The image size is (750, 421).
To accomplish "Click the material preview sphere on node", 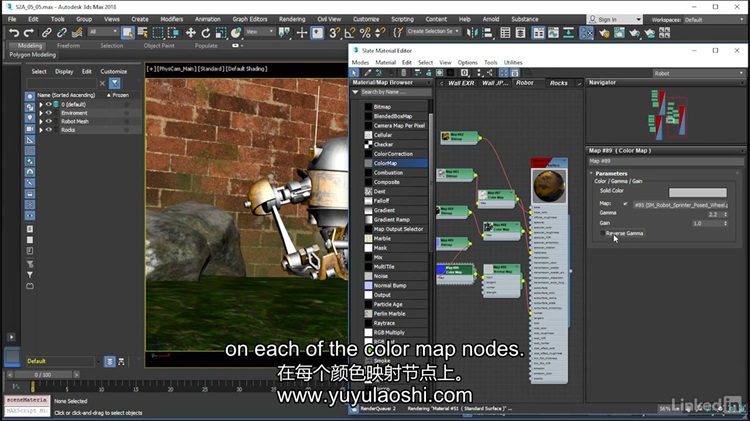I will 549,186.
